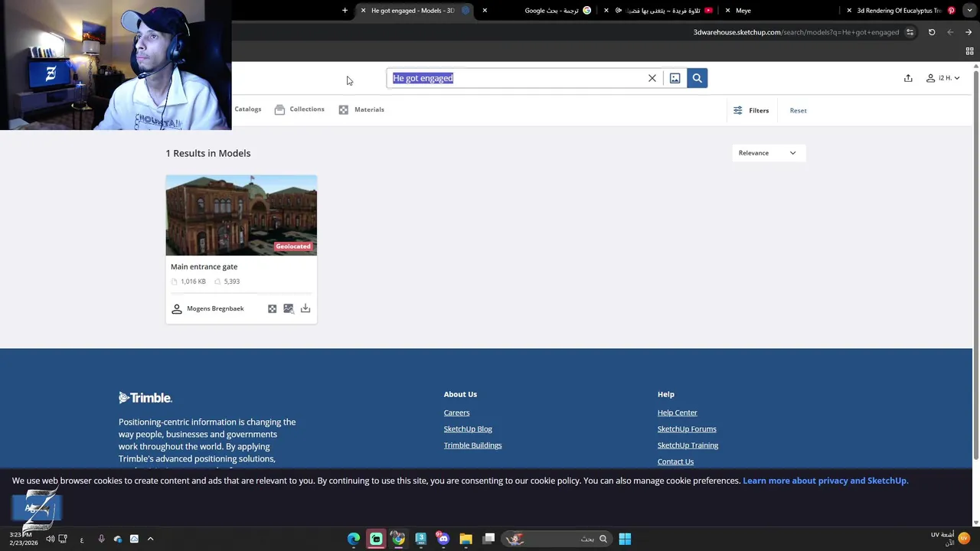Open image search via the picture icon
The height and width of the screenshot is (551, 980).
click(675, 78)
